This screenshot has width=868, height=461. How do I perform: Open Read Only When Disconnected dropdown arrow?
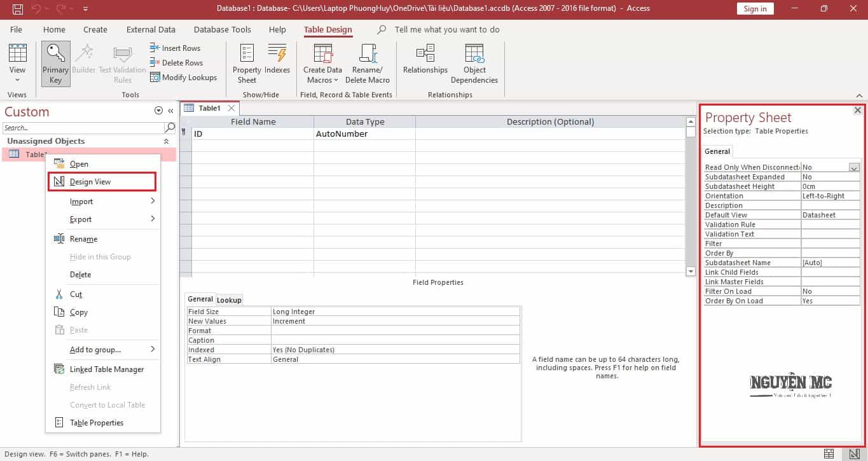coord(854,167)
